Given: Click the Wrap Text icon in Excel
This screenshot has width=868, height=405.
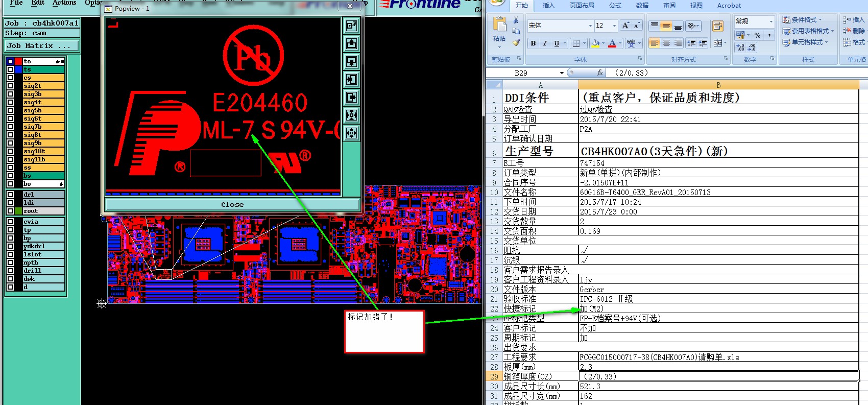Looking at the screenshot, I should [x=717, y=26].
